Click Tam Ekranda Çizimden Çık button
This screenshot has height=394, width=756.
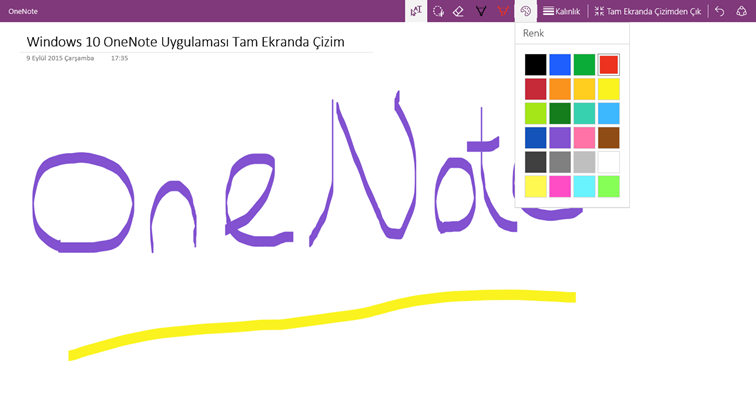tap(648, 11)
